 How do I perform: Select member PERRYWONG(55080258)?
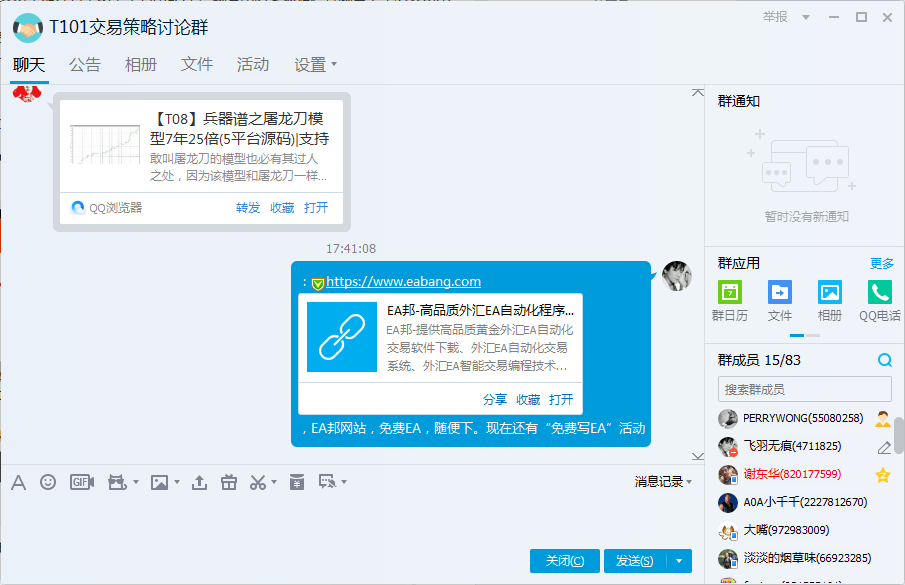(x=805, y=418)
